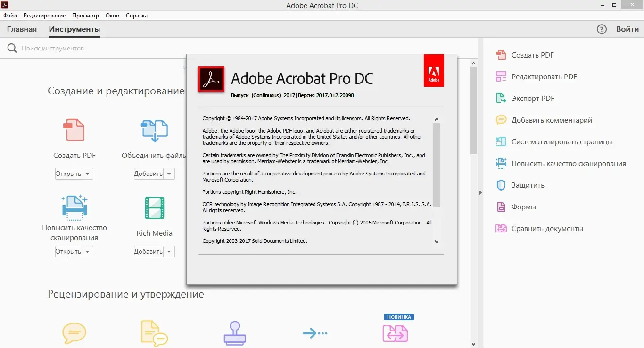
Task: Click the Защитить label in right sidebar
Action: coord(528,185)
